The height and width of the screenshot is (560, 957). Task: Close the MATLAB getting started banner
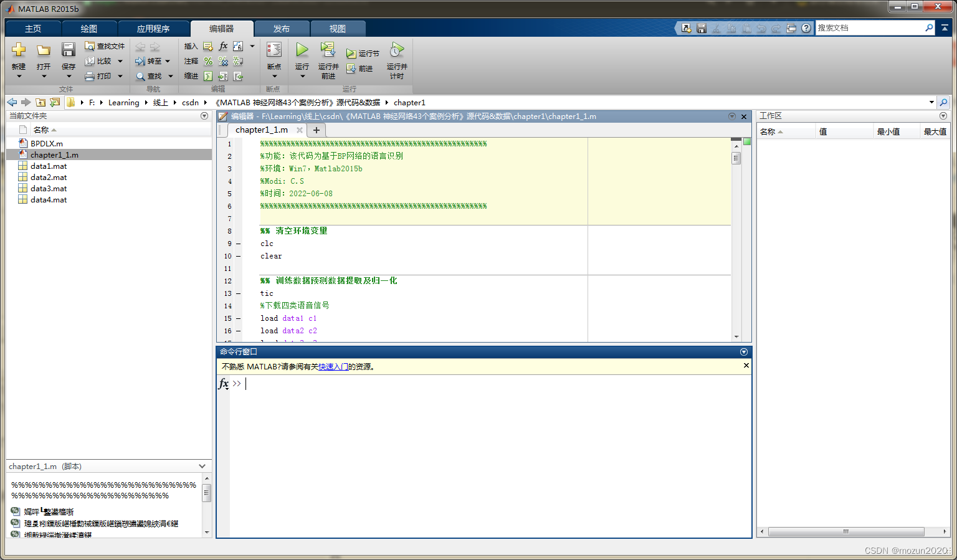point(746,366)
